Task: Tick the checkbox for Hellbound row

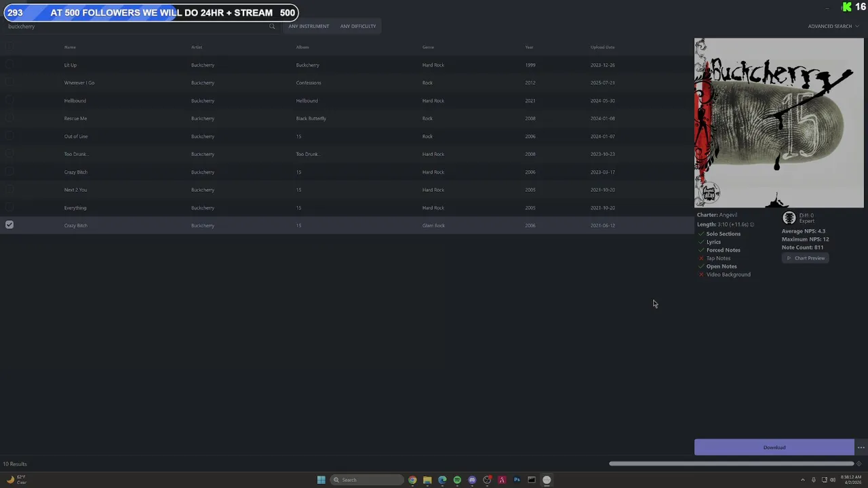Action: [x=9, y=100]
